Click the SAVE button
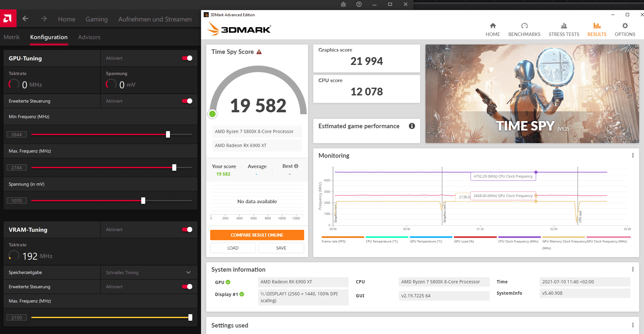Image resolution: width=644 pixels, height=334 pixels. tap(281, 248)
